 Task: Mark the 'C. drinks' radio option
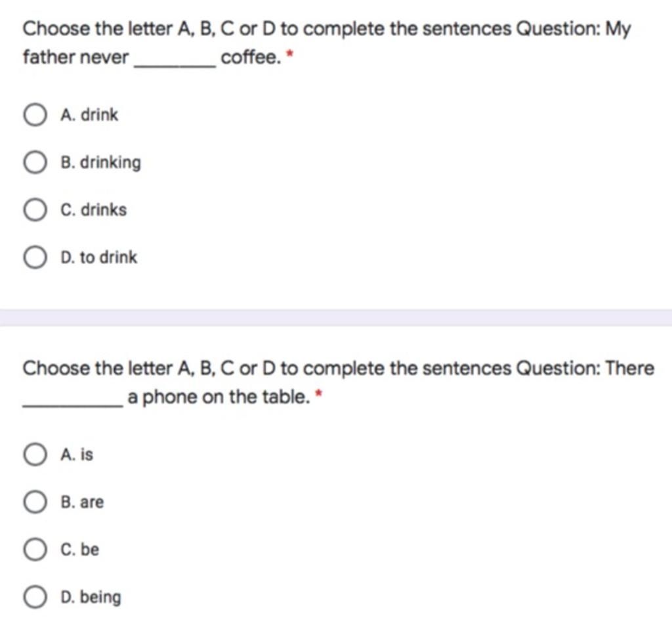pos(35,210)
